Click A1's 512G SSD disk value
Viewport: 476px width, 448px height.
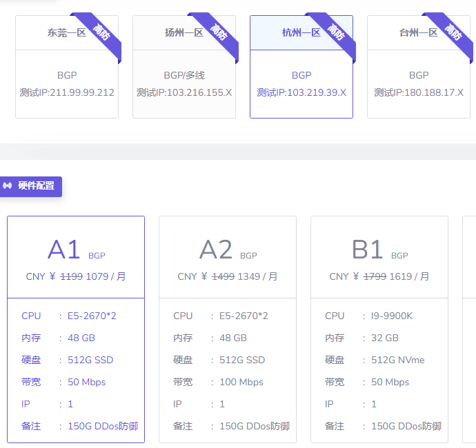coord(90,360)
